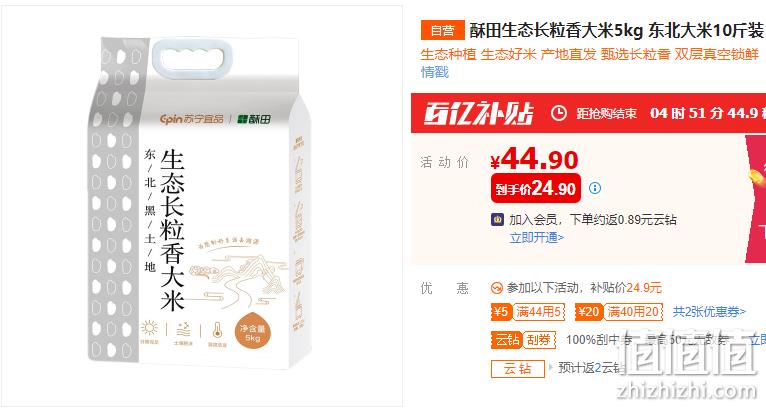Click the clock icon in the countdown banner
Image resolution: width=766 pixels, height=408 pixels.
pos(559,113)
